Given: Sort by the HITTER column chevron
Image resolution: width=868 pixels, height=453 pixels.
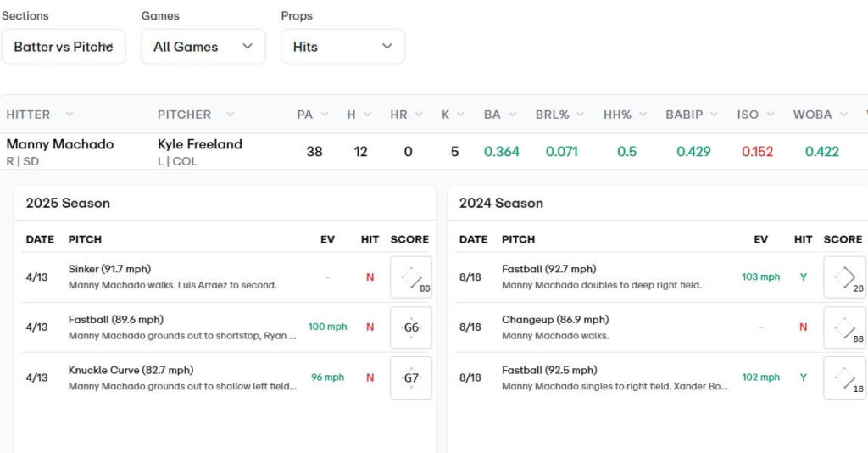Looking at the screenshot, I should (69, 115).
